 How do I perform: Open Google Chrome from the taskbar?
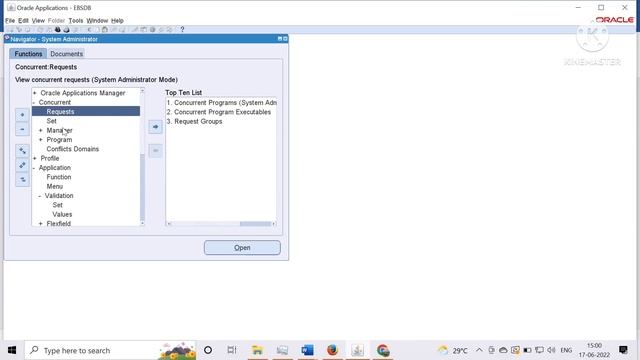click(383, 350)
